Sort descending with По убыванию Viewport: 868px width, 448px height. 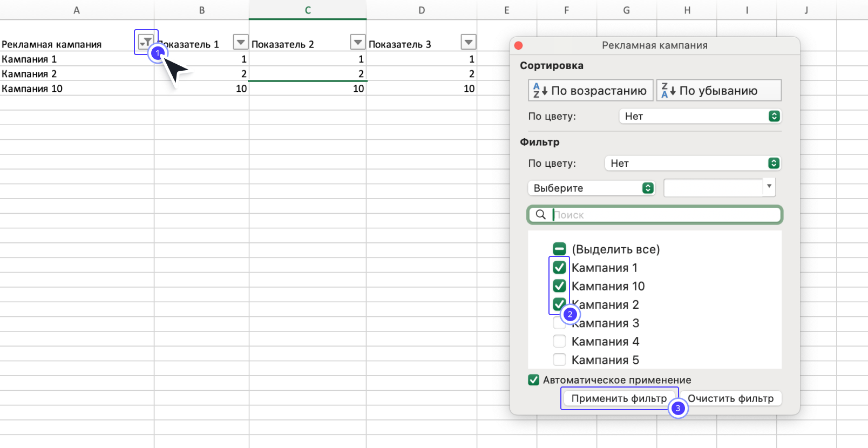pos(719,90)
